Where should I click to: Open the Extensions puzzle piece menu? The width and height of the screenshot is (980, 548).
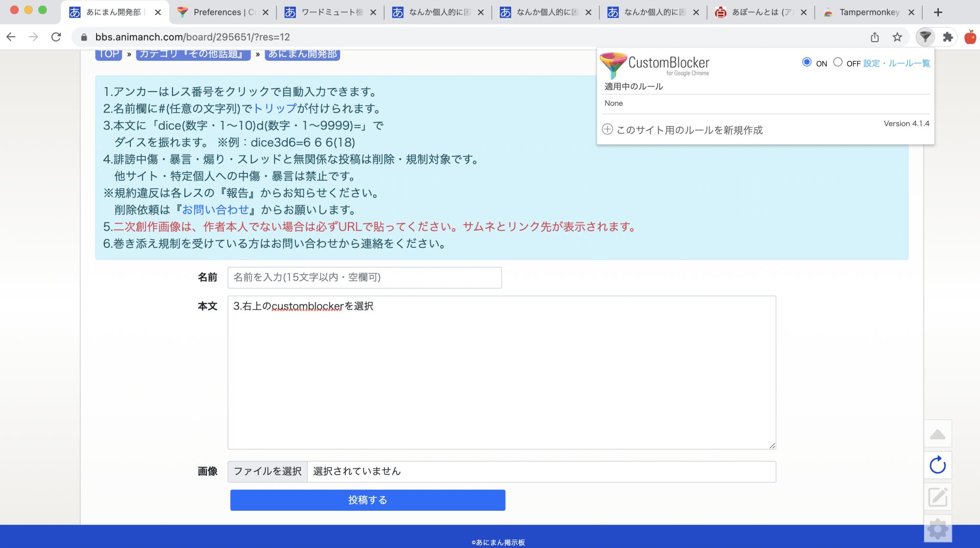pos(948,37)
